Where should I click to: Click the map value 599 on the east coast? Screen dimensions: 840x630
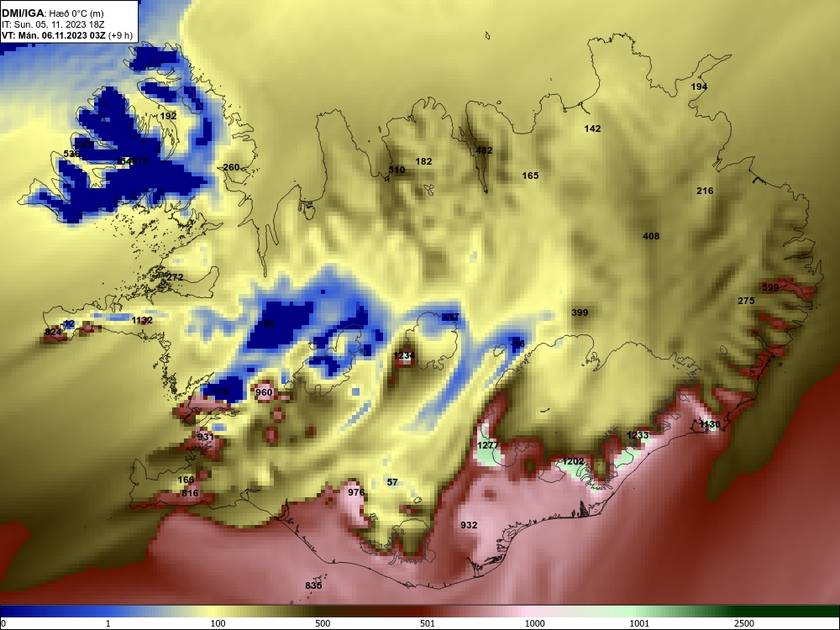coord(769,287)
